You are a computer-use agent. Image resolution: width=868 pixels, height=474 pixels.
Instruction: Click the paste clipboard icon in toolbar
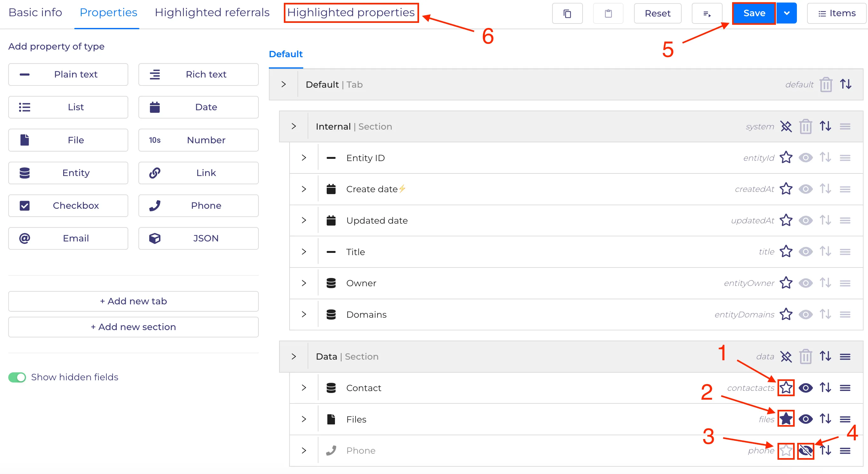tap(608, 13)
